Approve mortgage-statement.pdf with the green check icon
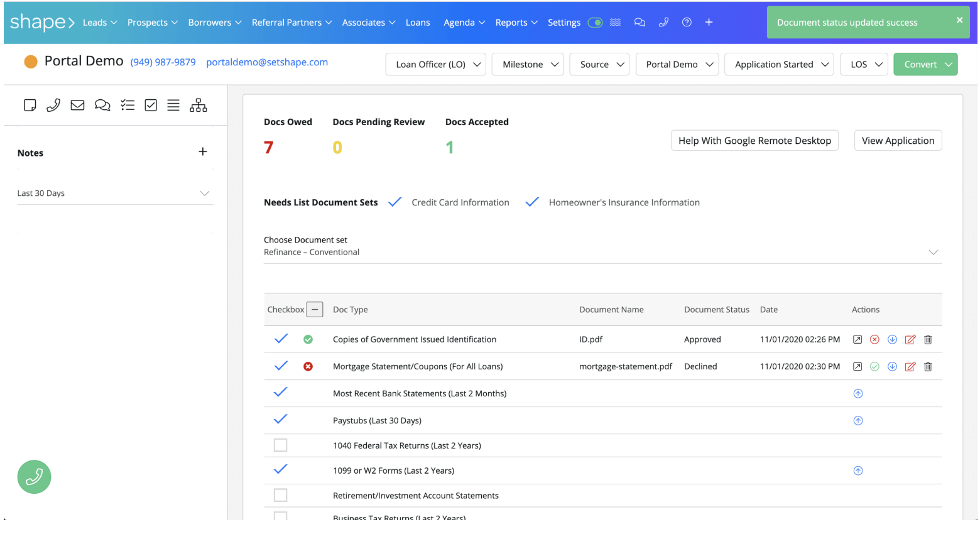This screenshot has height=534, width=980. point(874,366)
